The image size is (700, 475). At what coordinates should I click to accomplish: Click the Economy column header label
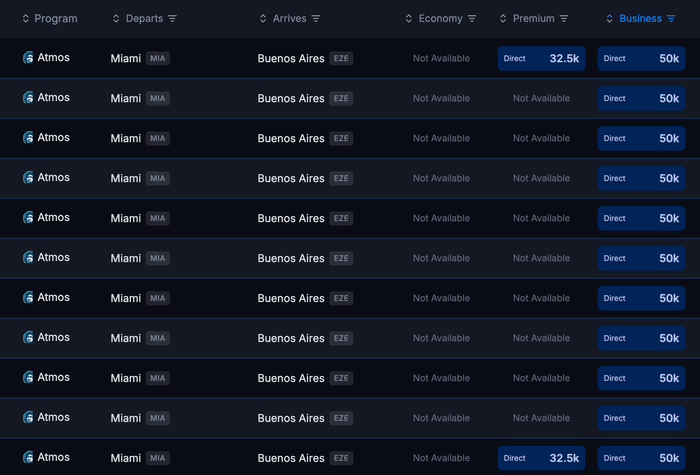[440, 18]
